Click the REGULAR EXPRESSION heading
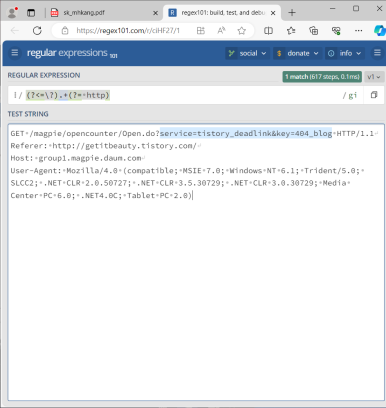This screenshot has height=408, width=386. (44, 75)
